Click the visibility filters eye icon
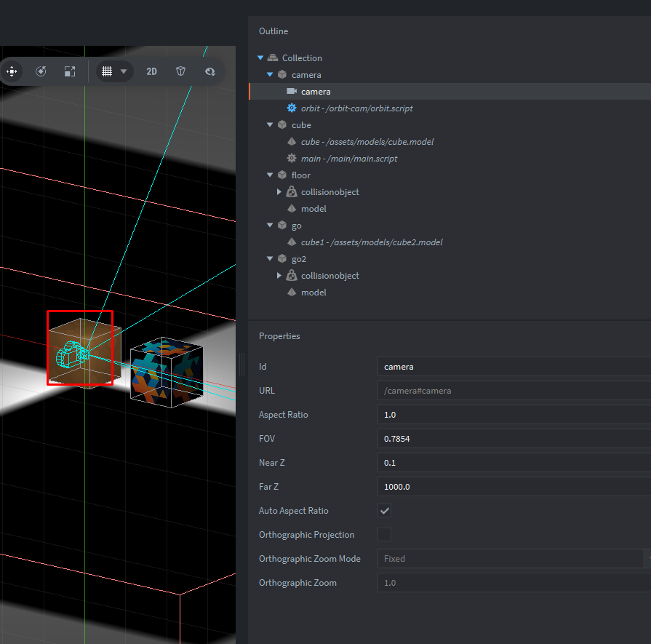Viewport: 651px width, 644px height. tap(210, 71)
